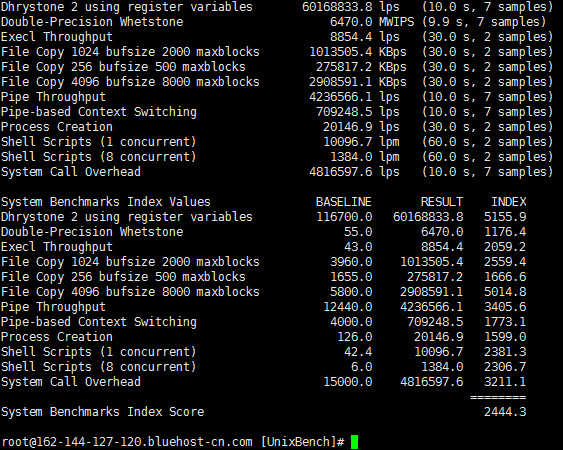The width and height of the screenshot is (563, 450).
Task: Select Shell Scripts 1 concurrent index 2381.3
Action: coord(505,352)
